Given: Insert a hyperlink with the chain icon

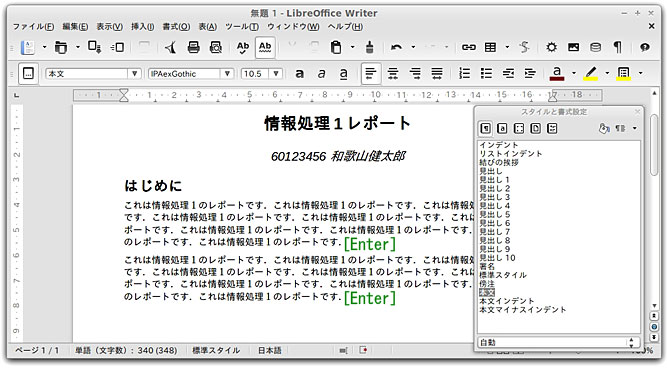Looking at the screenshot, I should coord(469,47).
